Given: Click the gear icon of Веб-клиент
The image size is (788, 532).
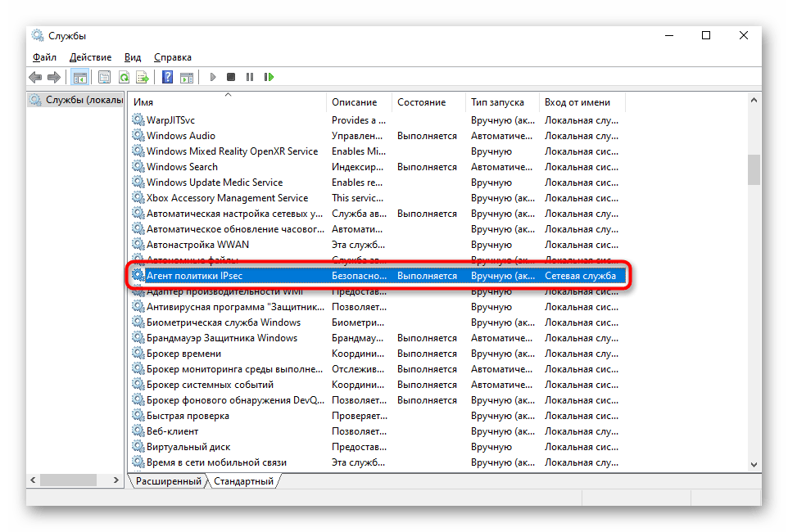Looking at the screenshot, I should pos(138,431).
